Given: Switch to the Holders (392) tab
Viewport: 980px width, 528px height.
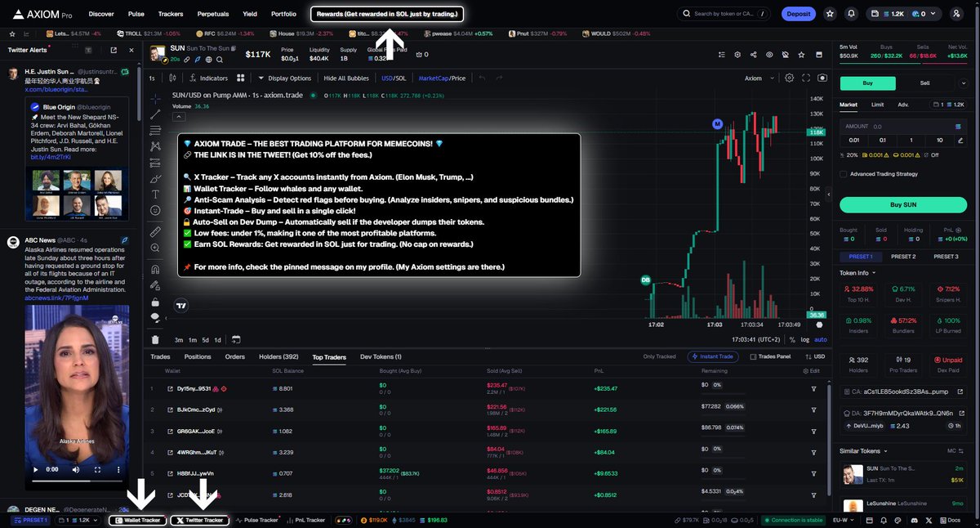Looking at the screenshot, I should click(278, 356).
